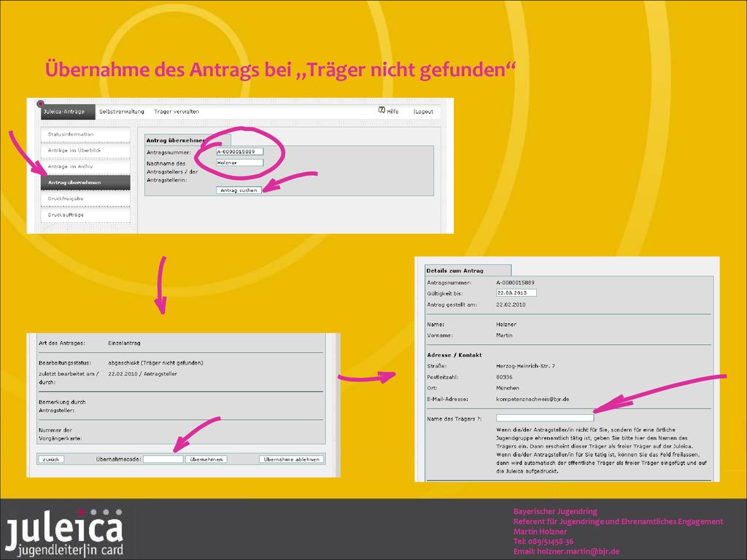The image size is (747, 560).
Task: Click the Einzelantrag value text
Action: pos(124,343)
